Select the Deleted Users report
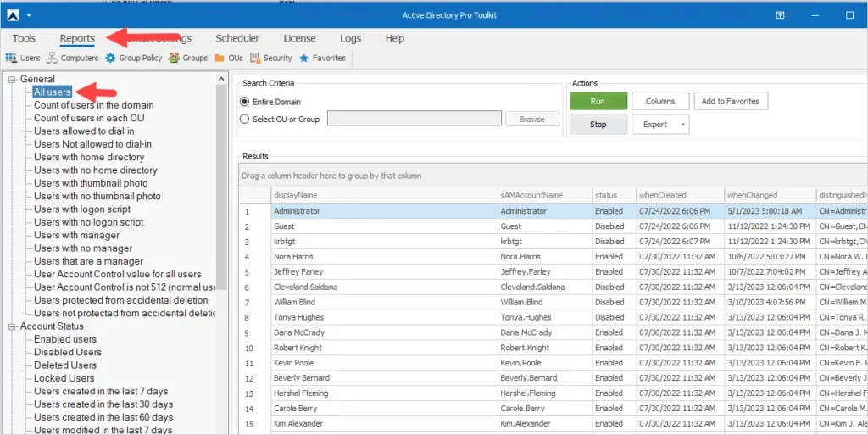The image size is (868, 435). coord(65,365)
